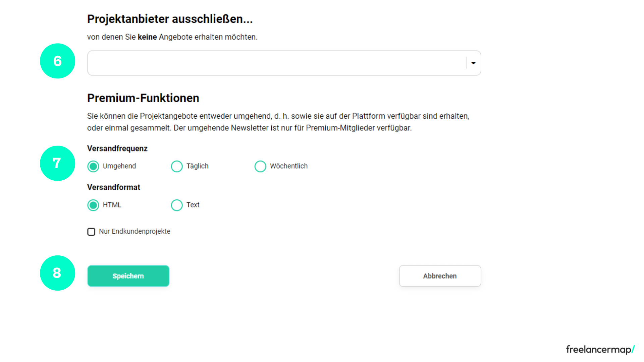Choose HTML as Versandformat
Screen dimensions: 644x362
coord(93,205)
